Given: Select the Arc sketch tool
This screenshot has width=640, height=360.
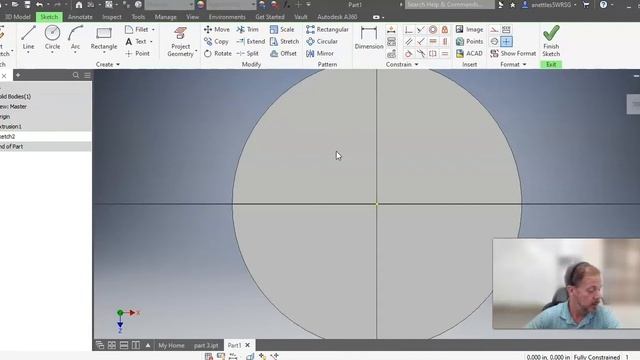Looking at the screenshot, I should [x=76, y=38].
